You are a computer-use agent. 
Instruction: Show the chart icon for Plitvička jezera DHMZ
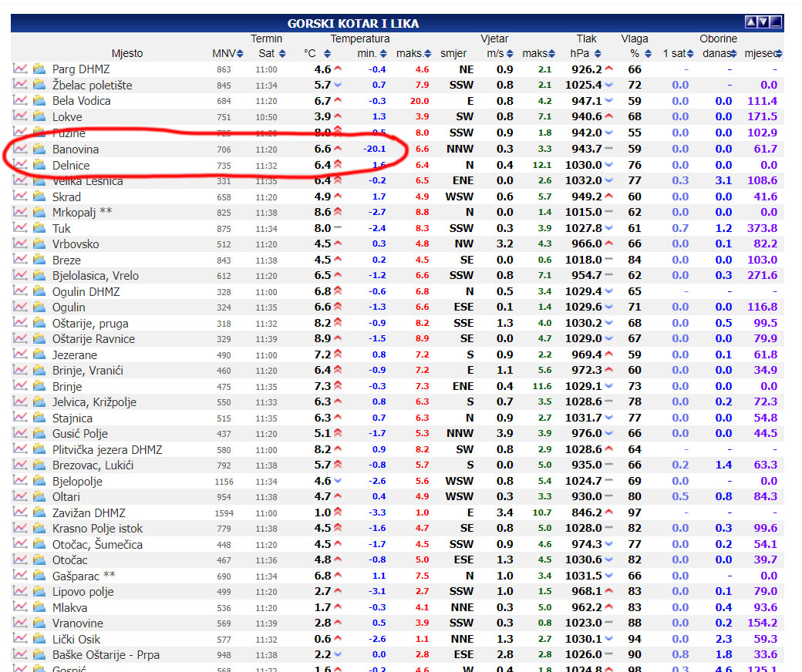(x=20, y=449)
